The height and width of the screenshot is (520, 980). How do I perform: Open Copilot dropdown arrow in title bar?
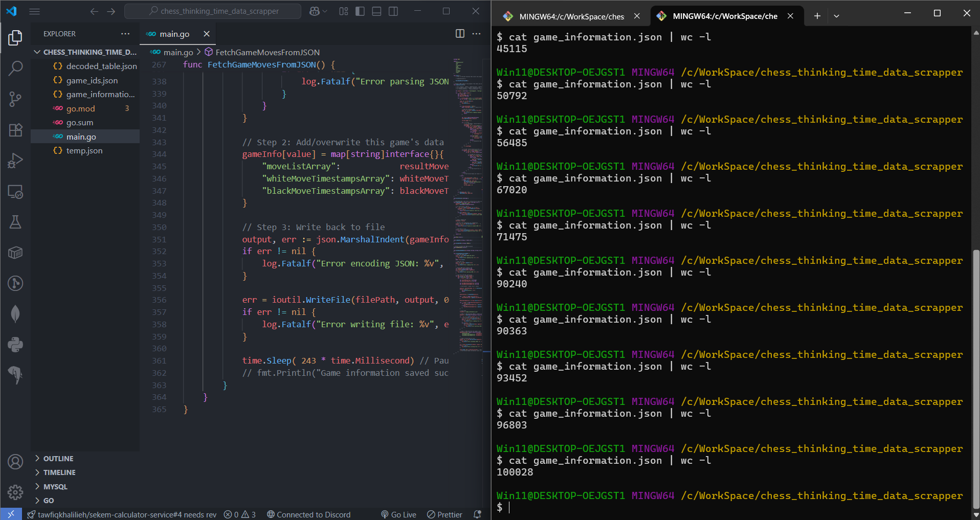tap(325, 11)
